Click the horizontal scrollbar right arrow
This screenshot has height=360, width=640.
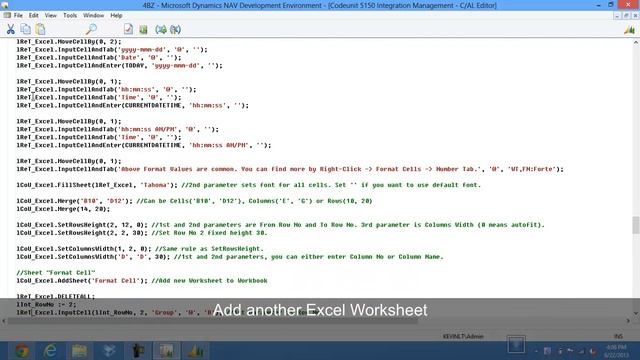(x=628, y=321)
